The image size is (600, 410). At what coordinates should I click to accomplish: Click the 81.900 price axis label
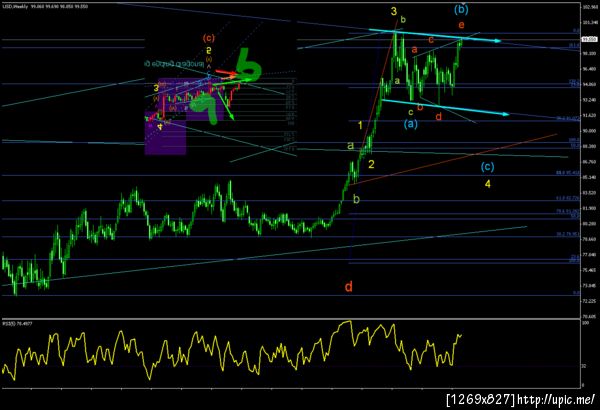point(589,208)
